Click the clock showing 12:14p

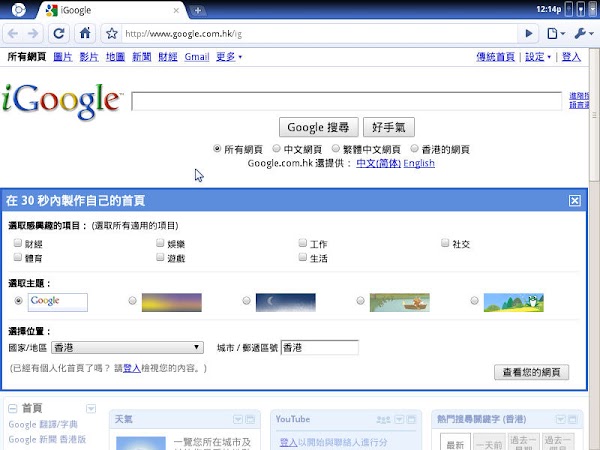point(548,9)
